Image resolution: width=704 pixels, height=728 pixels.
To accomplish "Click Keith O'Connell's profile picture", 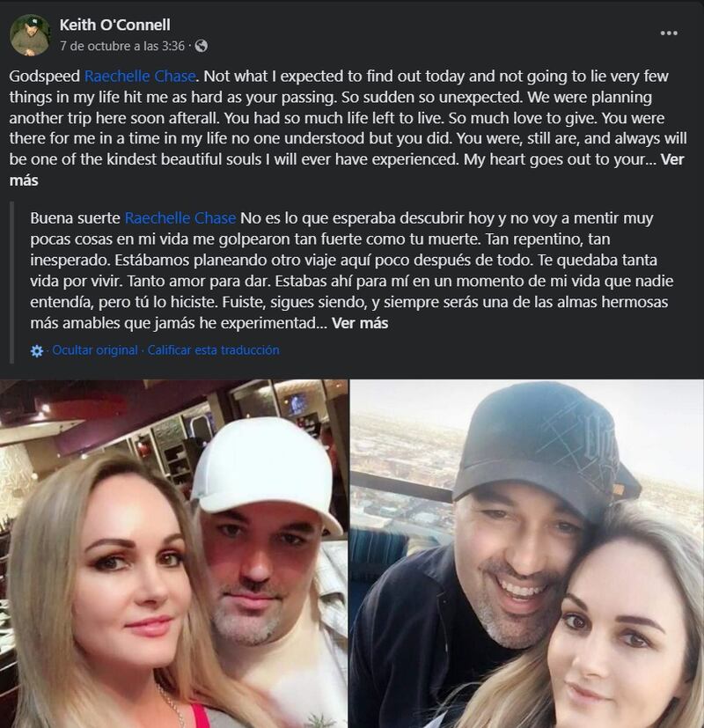I will (x=30, y=35).
